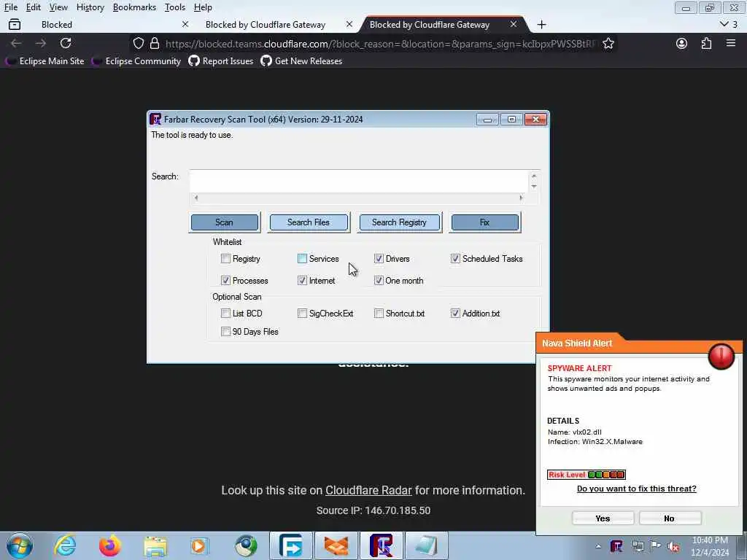
Task: Reload the current page
Action: click(66, 43)
